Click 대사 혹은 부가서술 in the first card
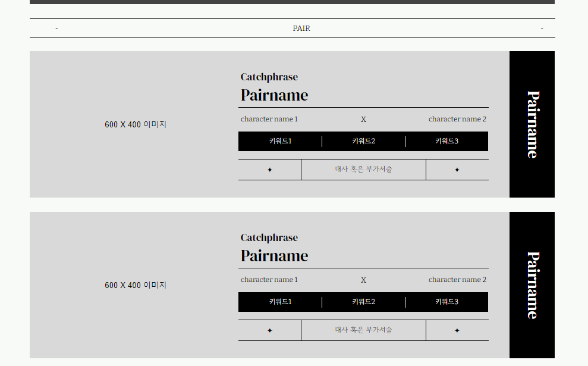Screen dimensions: 588x366 363,169
